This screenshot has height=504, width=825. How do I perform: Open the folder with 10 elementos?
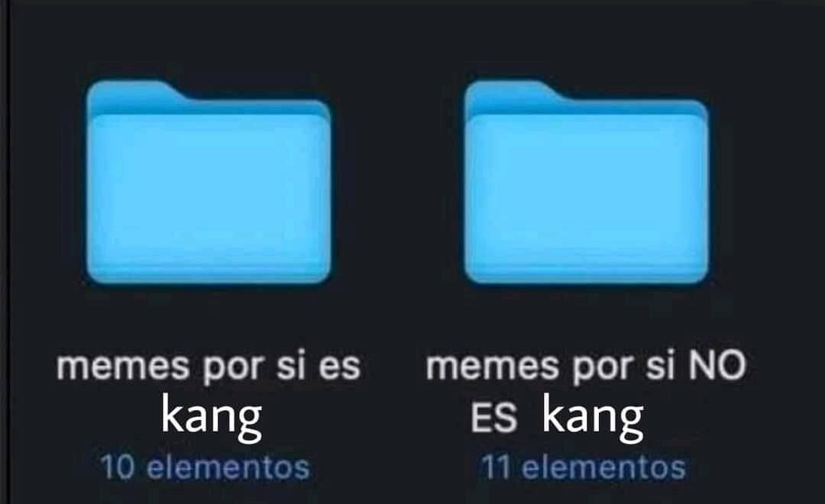(209, 182)
